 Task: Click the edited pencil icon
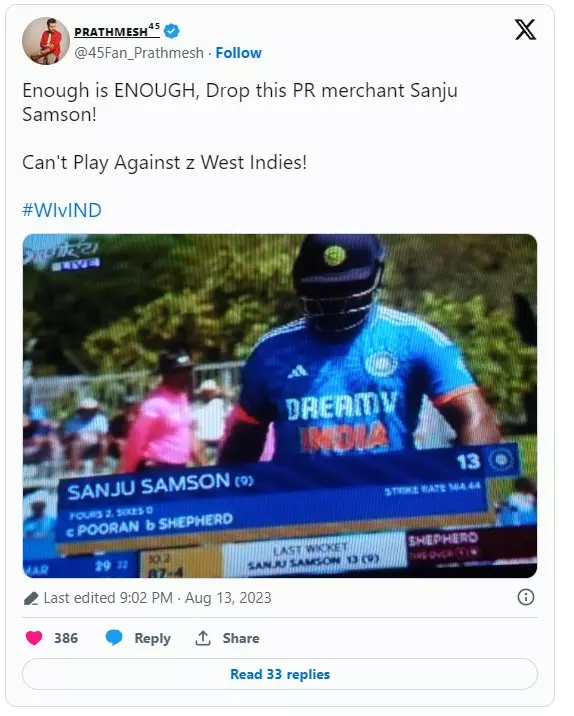tap(31, 598)
